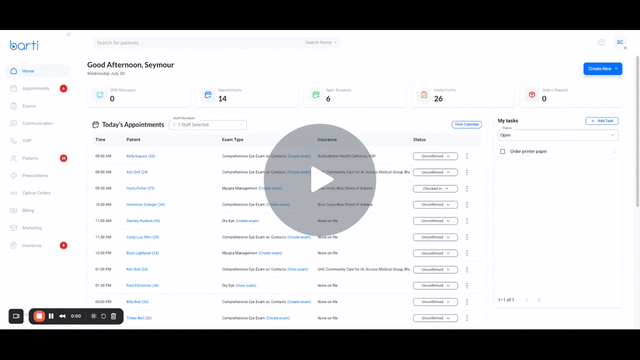Click the barti logo

[24, 45]
